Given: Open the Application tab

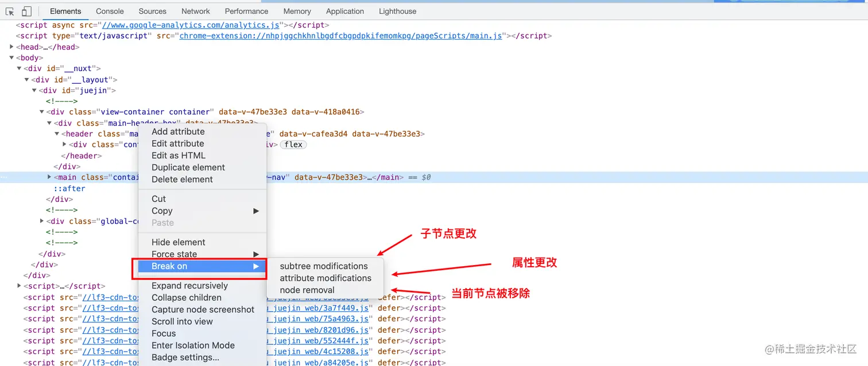Looking at the screenshot, I should tap(345, 11).
